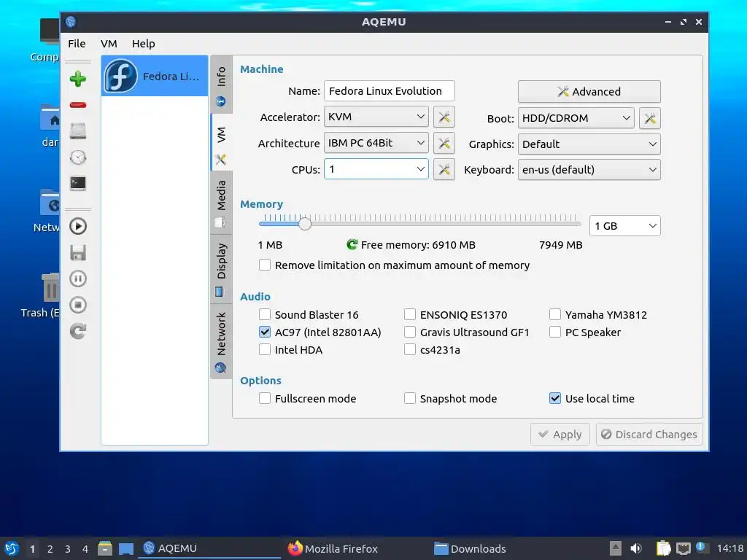Expand the Keyboard en-us dropdown

[x=589, y=170]
